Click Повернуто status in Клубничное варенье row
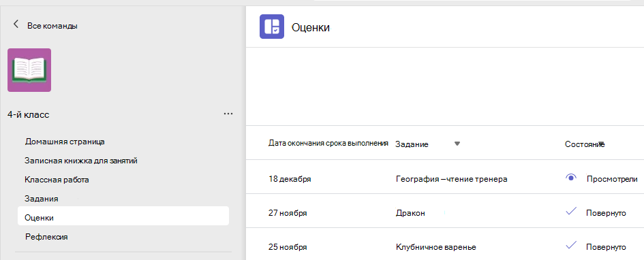Image resolution: width=644 pixels, height=260 pixels. click(x=607, y=247)
